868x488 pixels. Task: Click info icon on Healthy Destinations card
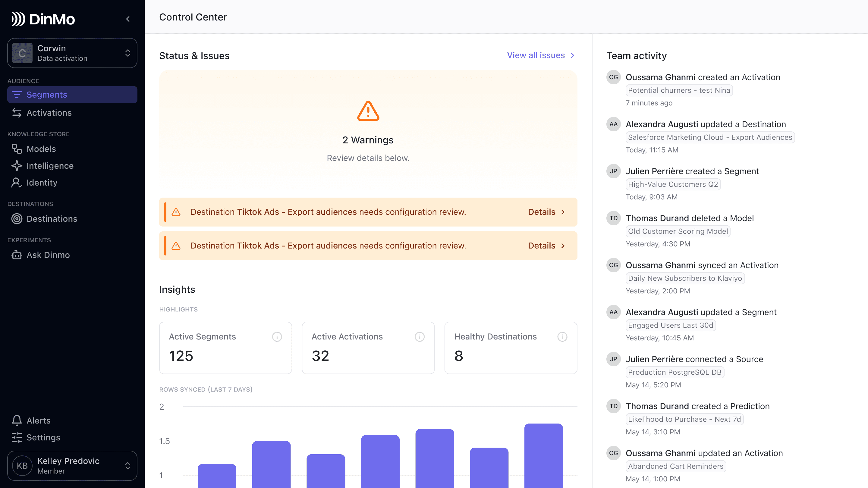click(562, 337)
